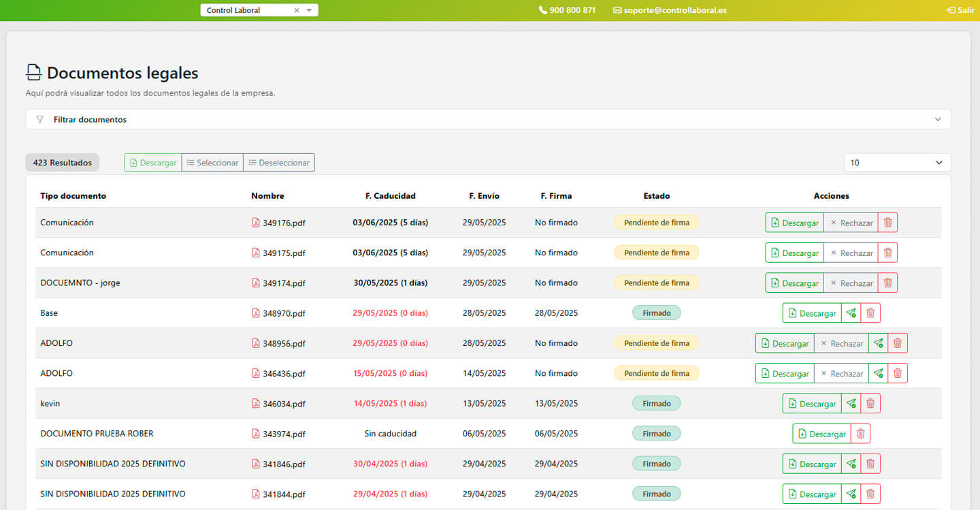Click the F. Caducidad column header

click(x=390, y=196)
